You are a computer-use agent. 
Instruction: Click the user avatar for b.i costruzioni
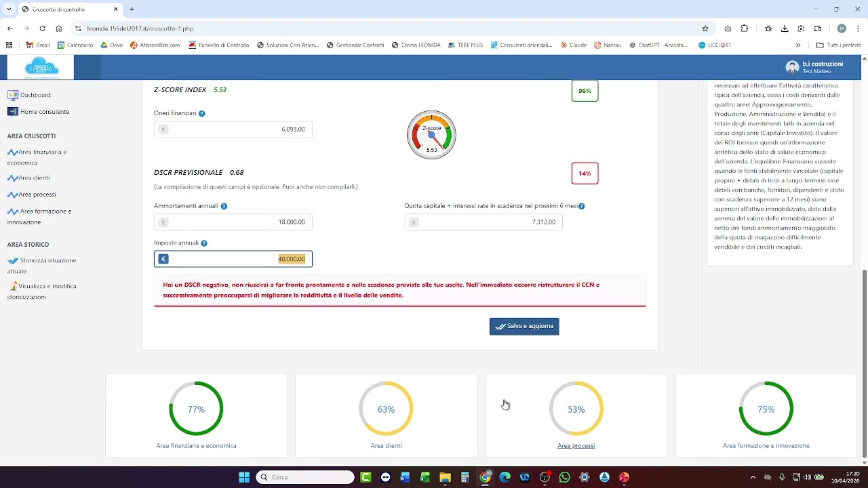pyautogui.click(x=791, y=67)
